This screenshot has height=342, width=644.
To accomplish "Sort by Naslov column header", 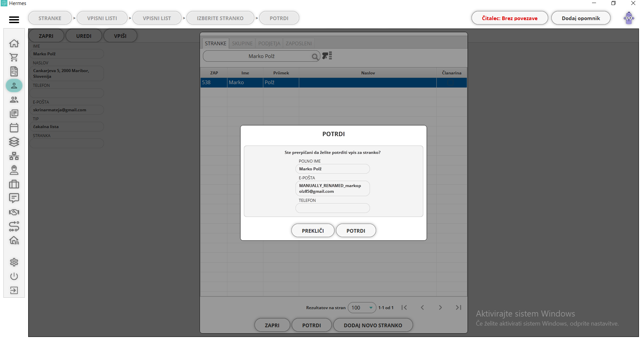I will [x=368, y=73].
